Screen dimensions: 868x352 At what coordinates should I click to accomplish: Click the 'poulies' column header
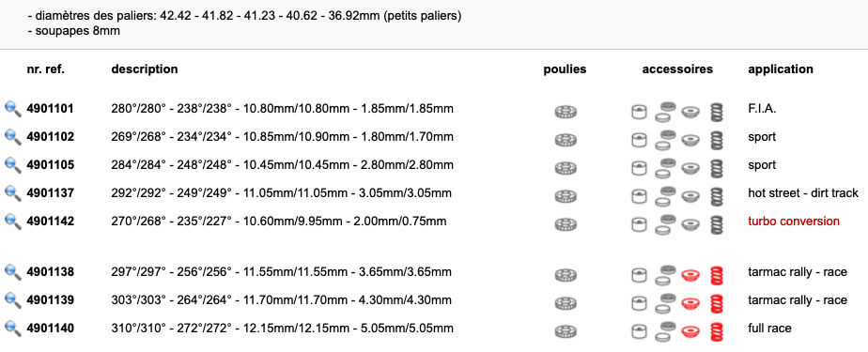[x=565, y=69]
